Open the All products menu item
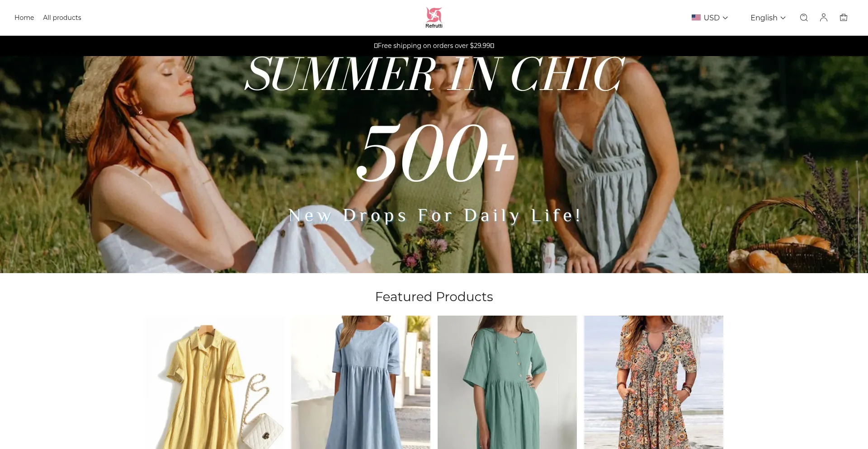 pos(62,18)
